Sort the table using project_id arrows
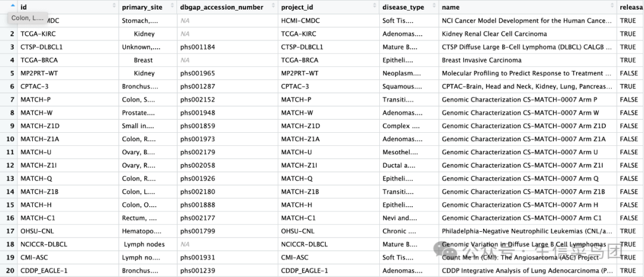 coord(375,7)
